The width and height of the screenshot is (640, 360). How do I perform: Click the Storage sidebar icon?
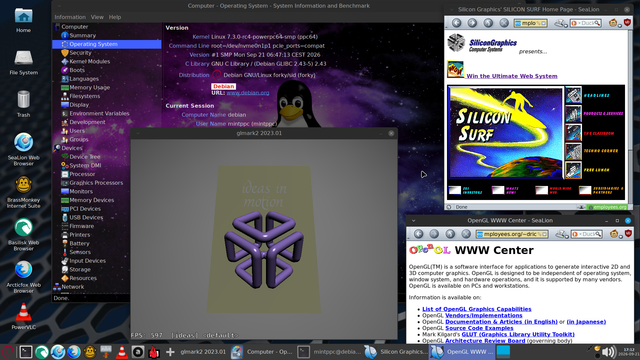[64, 269]
